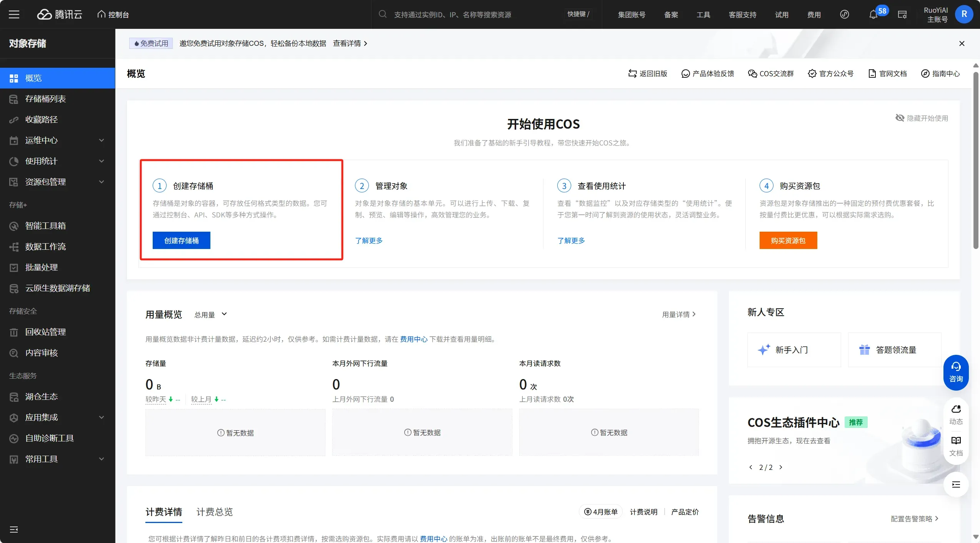Click the sidebar collapse icon at bottom left
The image size is (980, 543).
[14, 530]
